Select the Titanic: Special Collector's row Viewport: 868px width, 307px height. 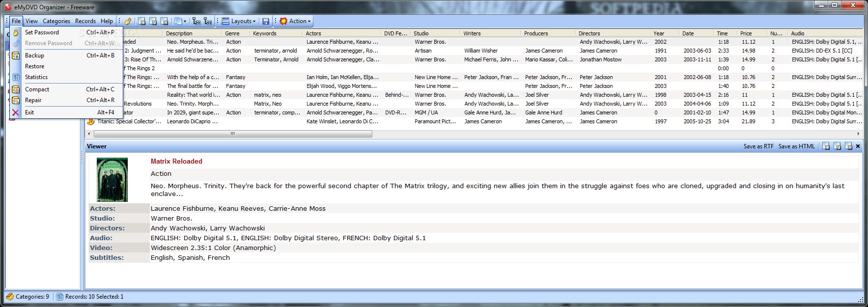click(x=475, y=121)
